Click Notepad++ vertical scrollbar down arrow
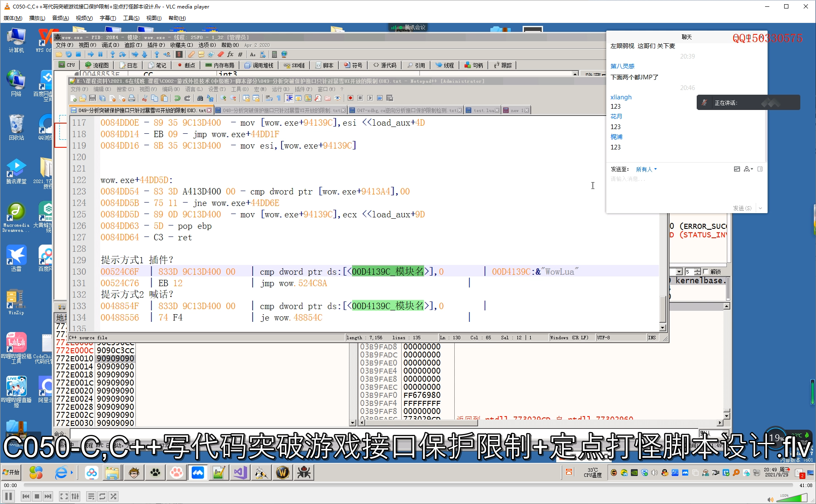The image size is (816, 504). (662, 327)
